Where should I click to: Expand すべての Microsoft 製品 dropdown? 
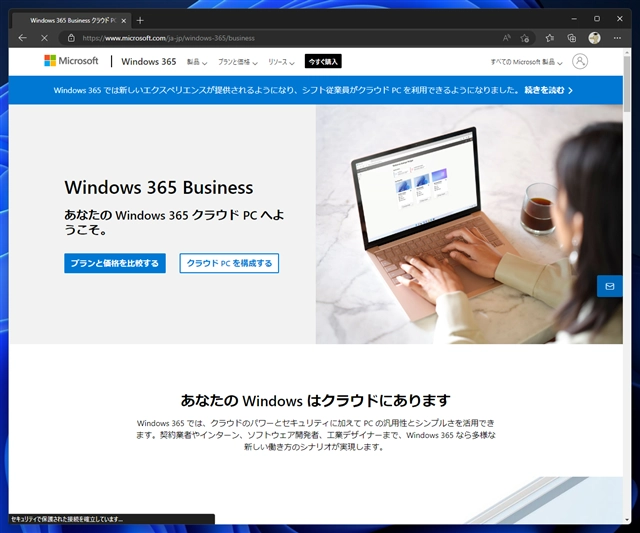point(527,62)
